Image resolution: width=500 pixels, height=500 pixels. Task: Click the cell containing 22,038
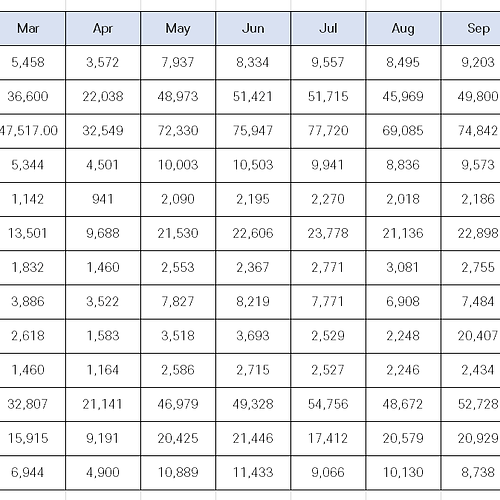(x=103, y=97)
